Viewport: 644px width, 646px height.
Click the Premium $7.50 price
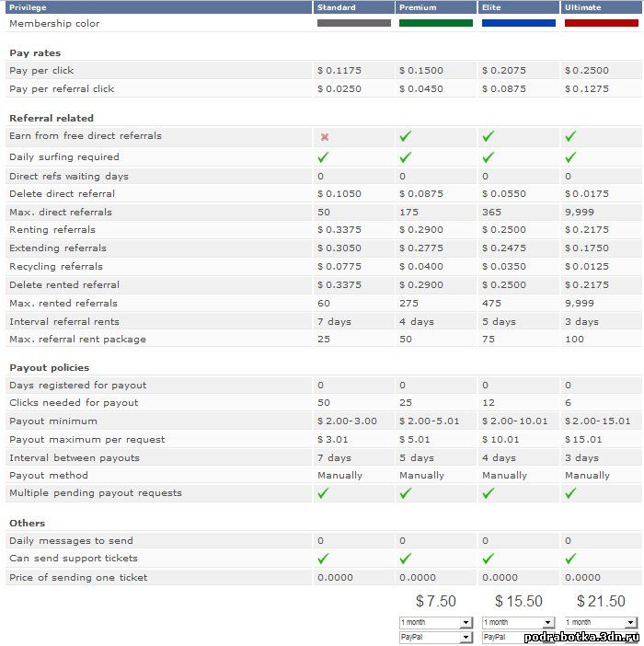[x=435, y=601]
